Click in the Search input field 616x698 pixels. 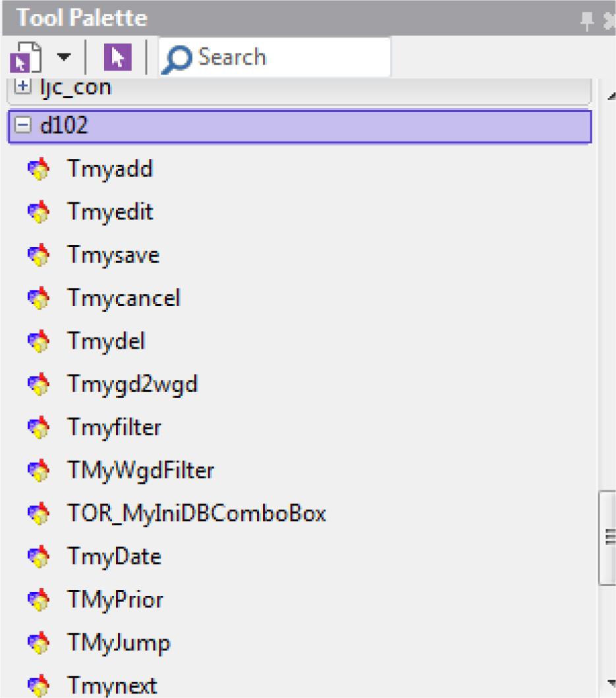point(290,57)
